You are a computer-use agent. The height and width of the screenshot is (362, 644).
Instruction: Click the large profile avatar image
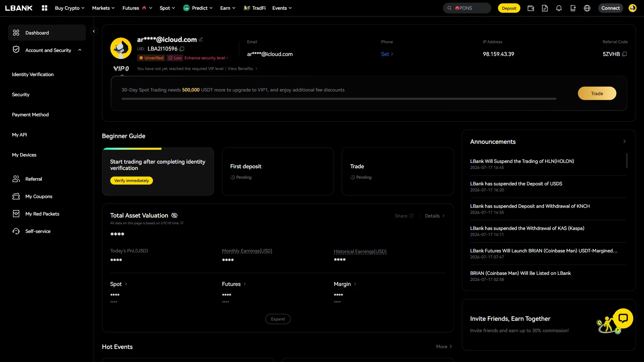tap(121, 48)
